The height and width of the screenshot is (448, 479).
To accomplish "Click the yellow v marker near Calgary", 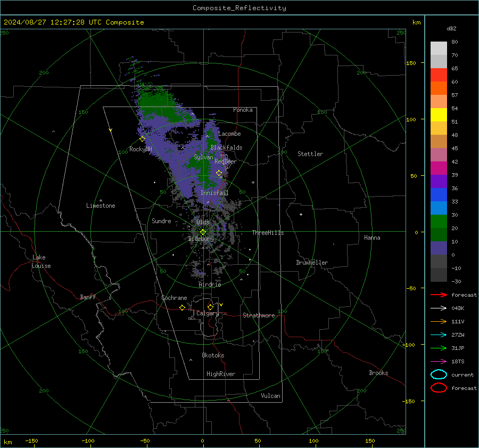I will (221, 305).
